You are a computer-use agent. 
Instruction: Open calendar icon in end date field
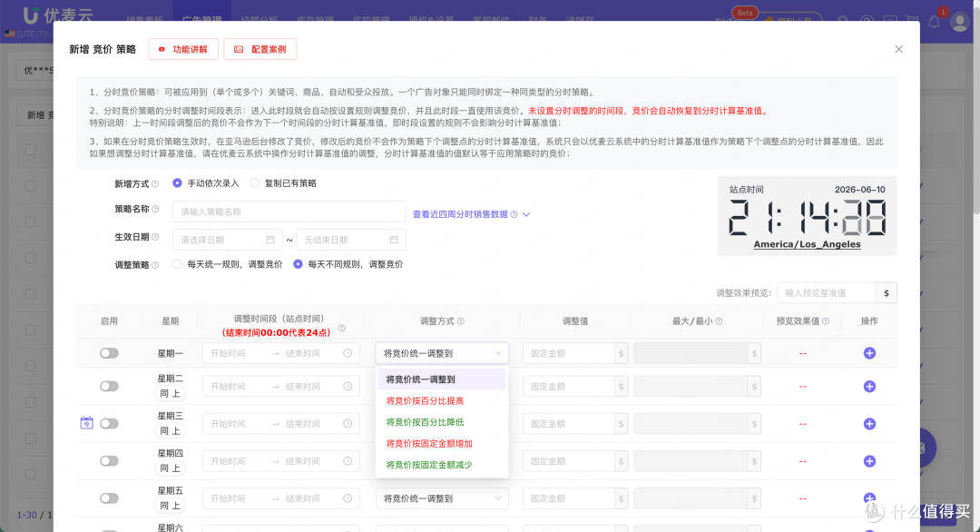click(395, 240)
